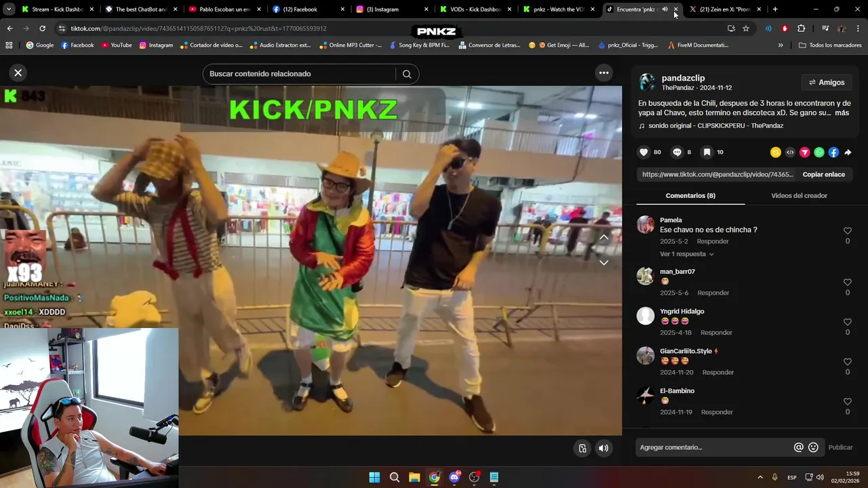Viewport: 868px width, 488px height.
Task: Open Discord from the taskbar
Action: point(454,477)
